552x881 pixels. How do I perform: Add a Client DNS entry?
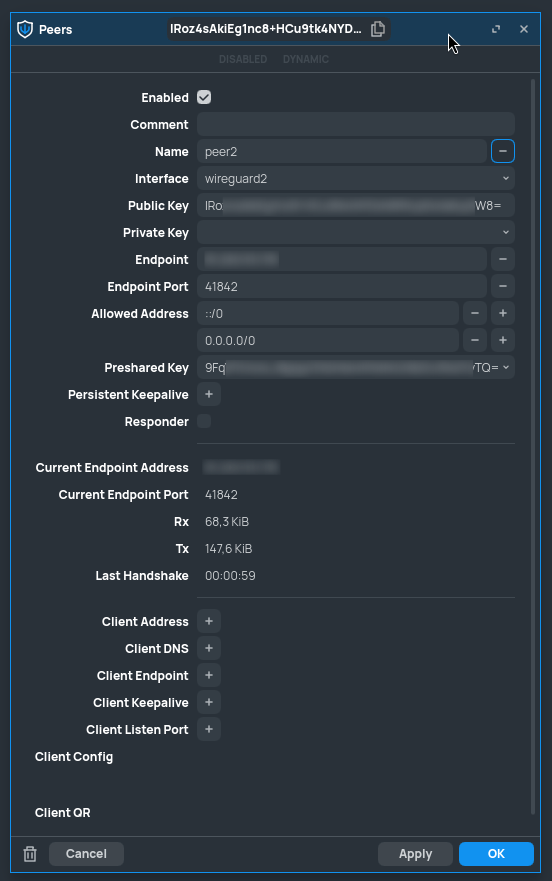point(209,648)
